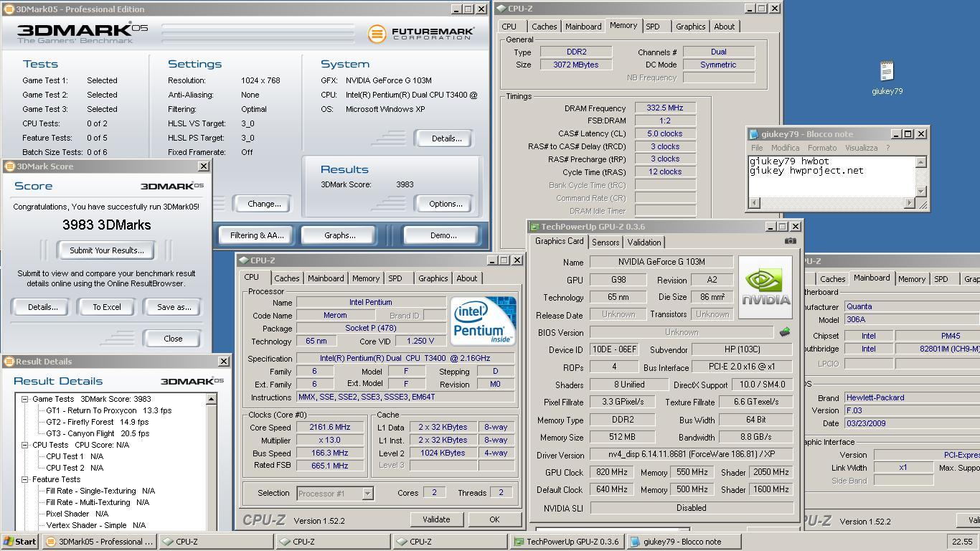Select 3DMark05 Professional taskbar button
This screenshot has width=980, height=551.
click(x=99, y=542)
